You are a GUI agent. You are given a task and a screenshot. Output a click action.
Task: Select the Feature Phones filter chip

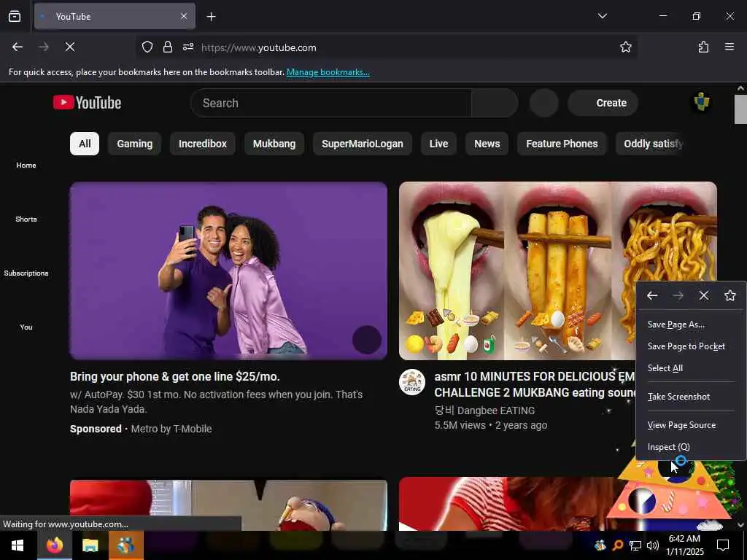pyautogui.click(x=562, y=144)
